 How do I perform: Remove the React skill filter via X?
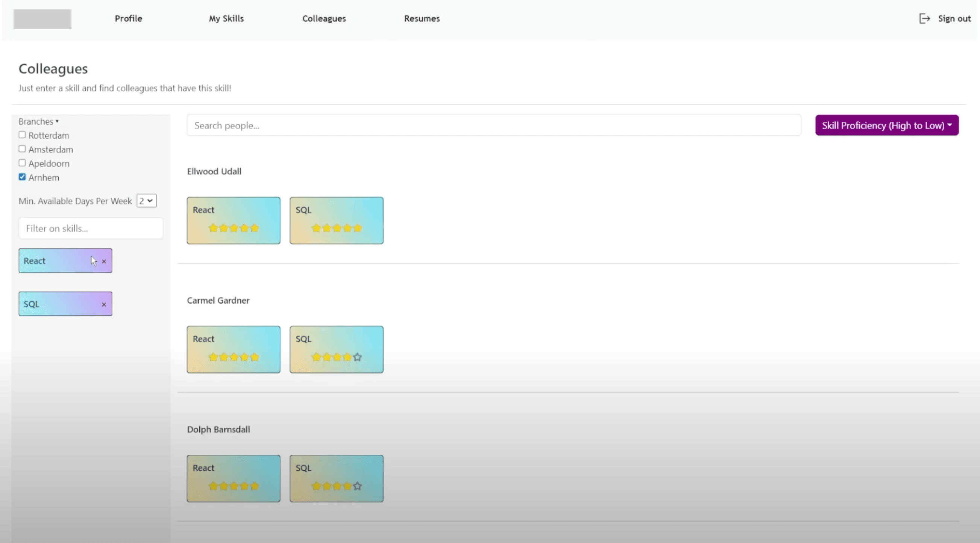coord(104,261)
